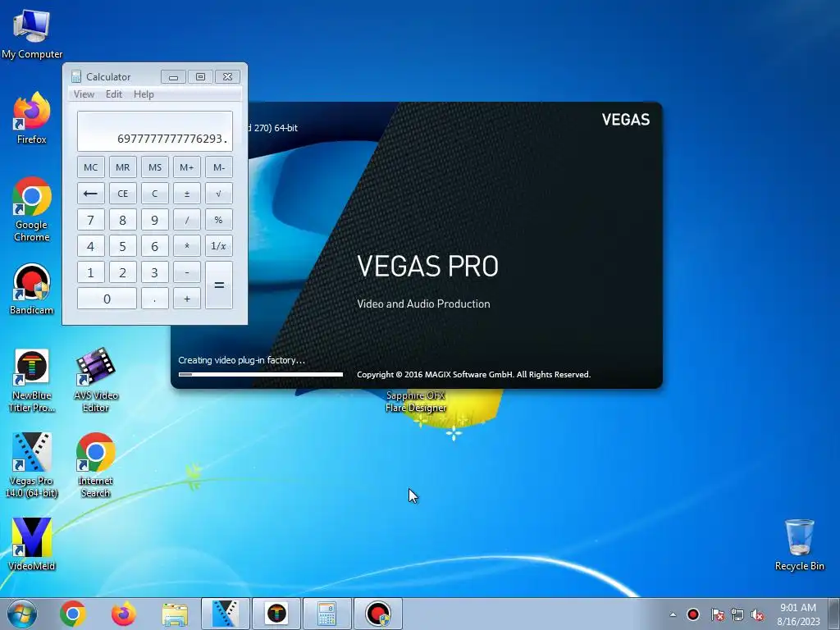Click the MC memory clear button
This screenshot has height=630, width=840.
coord(90,167)
